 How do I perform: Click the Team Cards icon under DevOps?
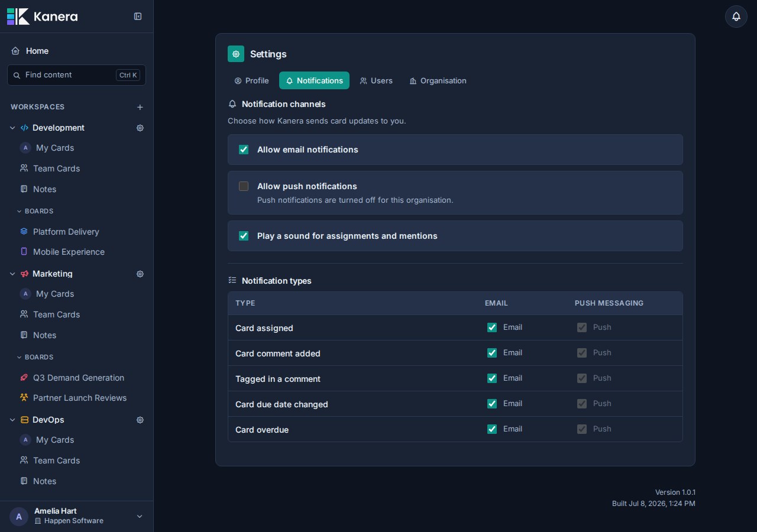click(24, 460)
